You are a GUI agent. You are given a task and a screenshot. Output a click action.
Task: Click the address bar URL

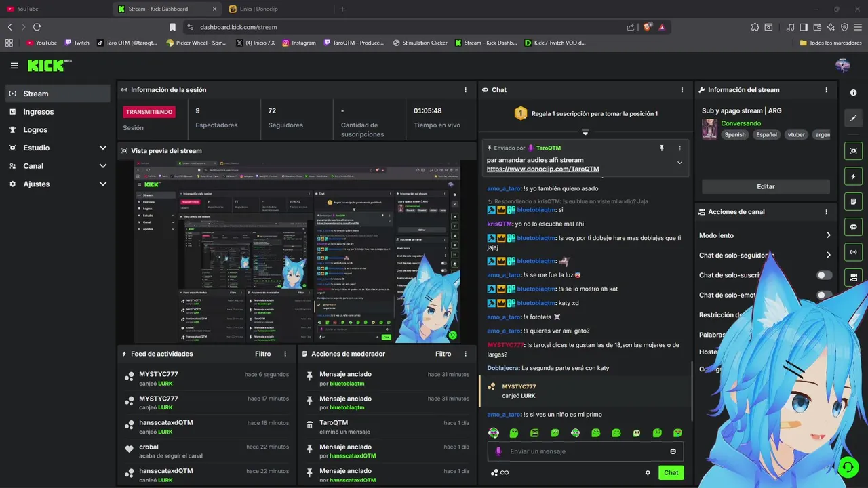coord(238,27)
